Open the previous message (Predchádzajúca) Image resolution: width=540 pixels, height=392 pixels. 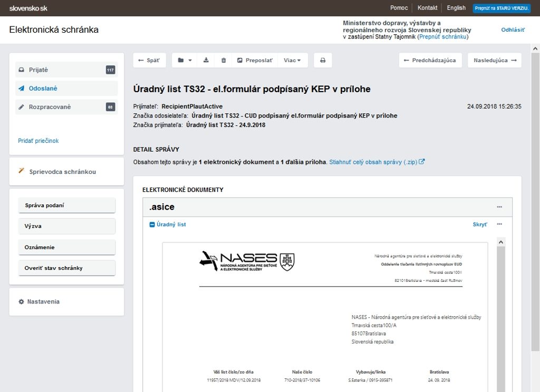click(x=430, y=60)
